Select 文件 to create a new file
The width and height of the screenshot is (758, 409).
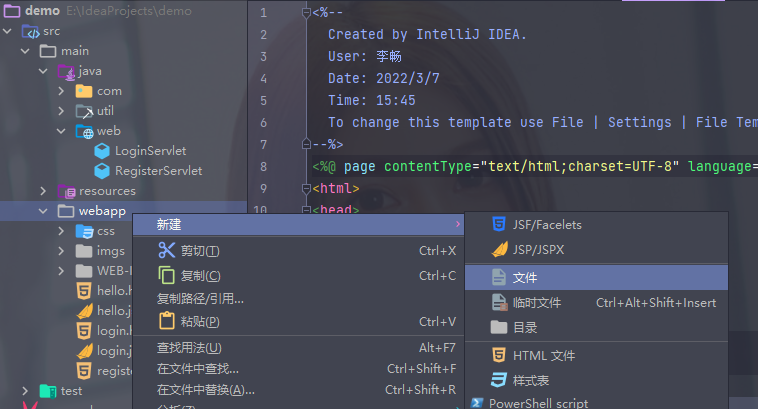coord(597,278)
